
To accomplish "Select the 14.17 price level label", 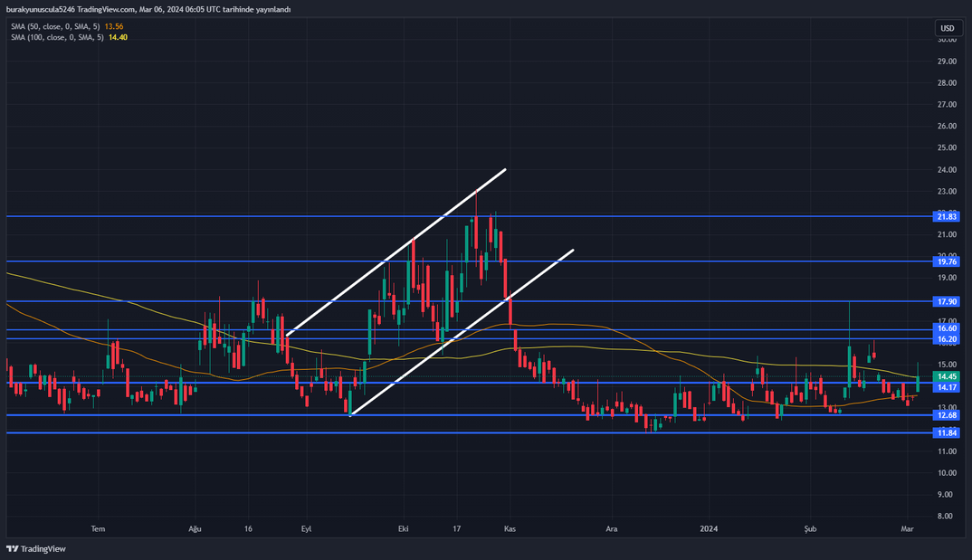I will point(947,387).
